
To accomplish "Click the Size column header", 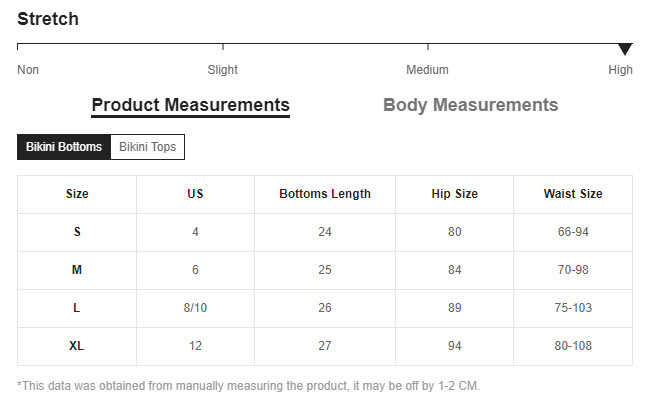I will (x=77, y=194).
